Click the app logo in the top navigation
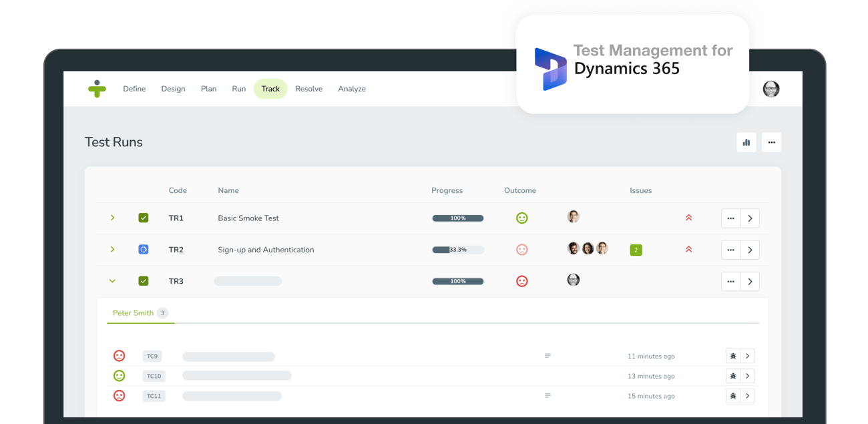Image resolution: width=868 pixels, height=424 pixels. pos(97,89)
